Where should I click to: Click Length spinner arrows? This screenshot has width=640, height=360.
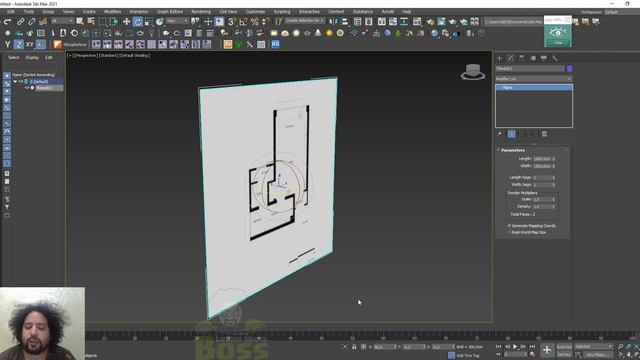click(x=554, y=159)
